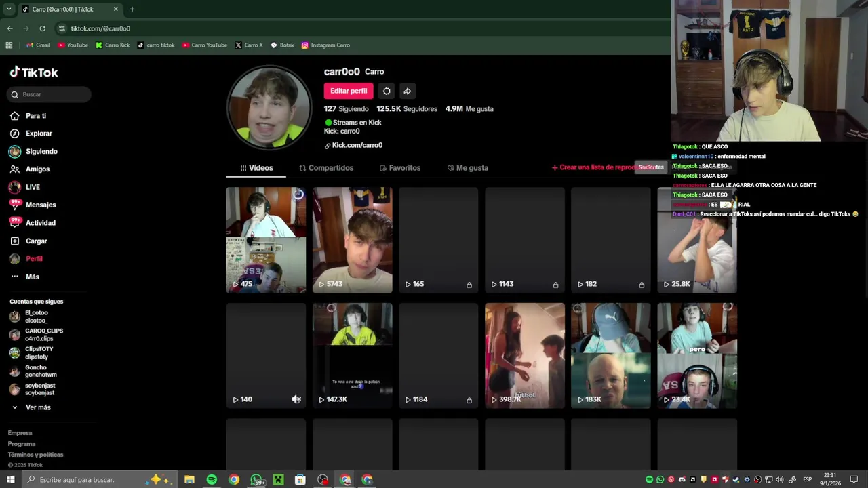868x488 pixels.
Task: Open private video with 1184 views
Action: (438, 355)
